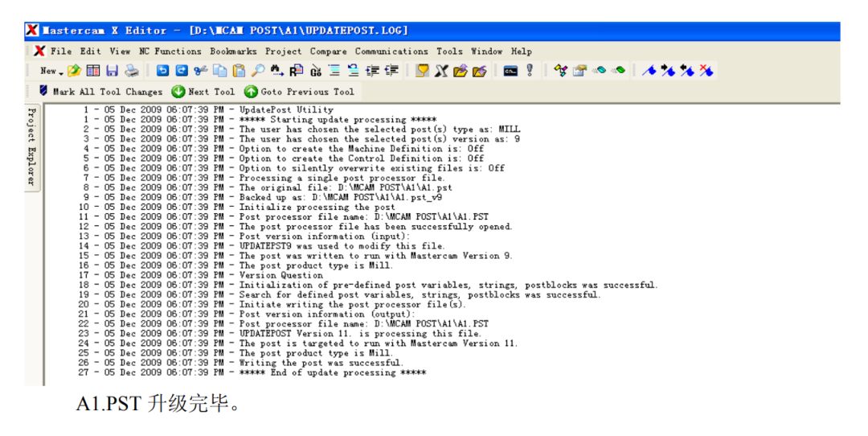Click the exclamation mark icon

coord(529,71)
